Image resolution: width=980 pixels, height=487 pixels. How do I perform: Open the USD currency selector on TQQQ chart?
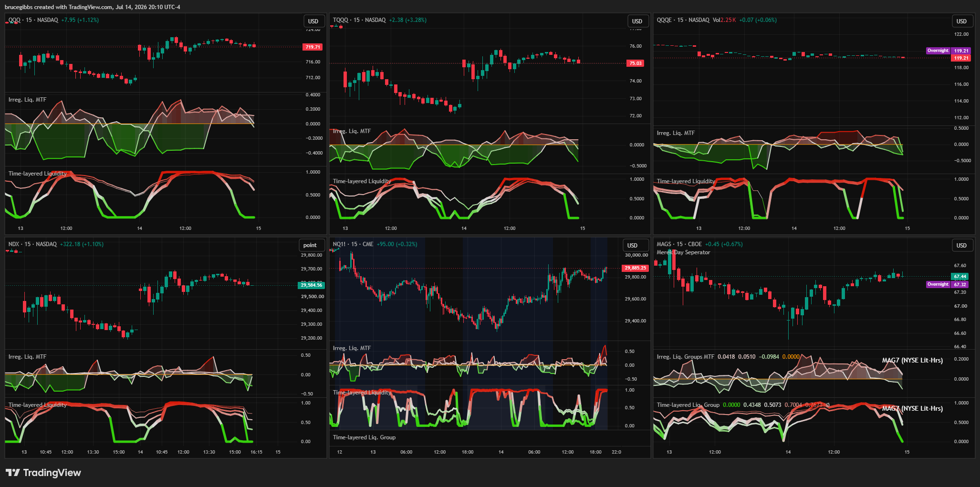tap(637, 21)
